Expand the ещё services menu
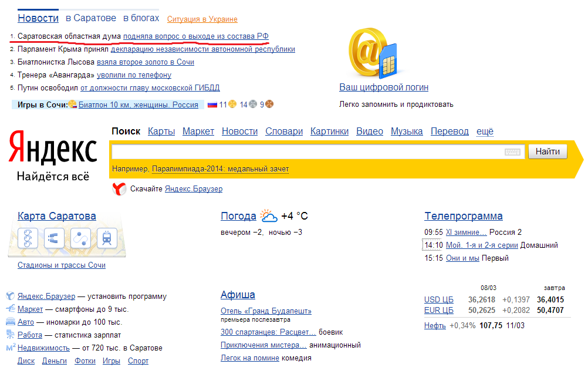The width and height of the screenshot is (588, 374). click(x=485, y=132)
